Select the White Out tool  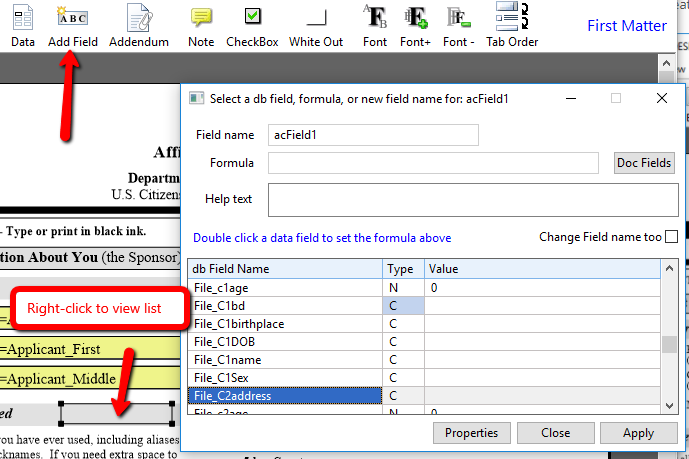click(x=316, y=25)
